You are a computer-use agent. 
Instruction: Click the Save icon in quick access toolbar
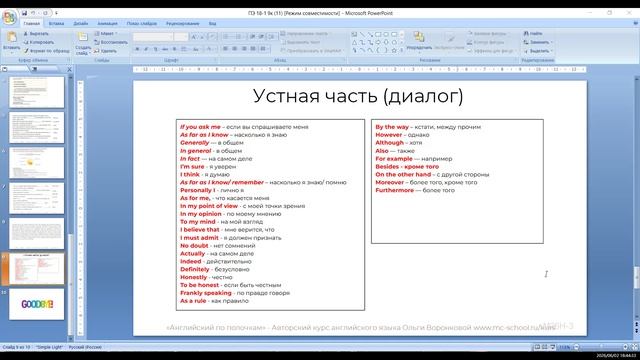click(x=24, y=13)
